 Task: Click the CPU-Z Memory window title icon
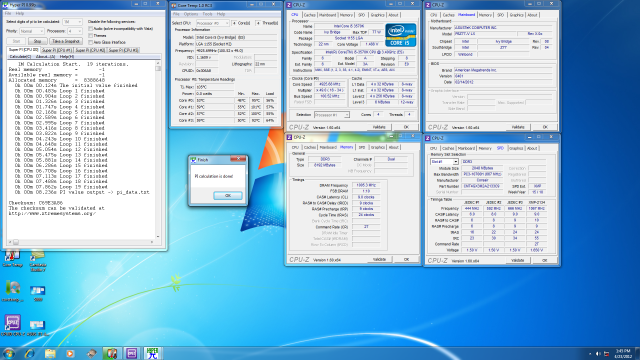click(x=289, y=137)
